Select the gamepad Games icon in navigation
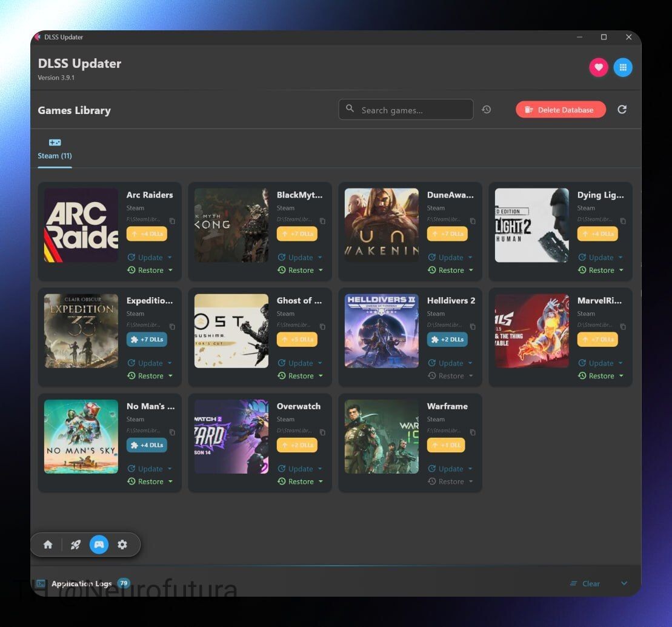This screenshot has height=627, width=672. [99, 545]
